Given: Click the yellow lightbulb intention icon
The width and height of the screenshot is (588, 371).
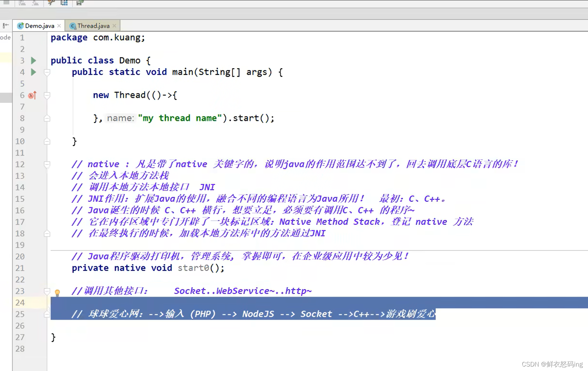Looking at the screenshot, I should pos(57,293).
